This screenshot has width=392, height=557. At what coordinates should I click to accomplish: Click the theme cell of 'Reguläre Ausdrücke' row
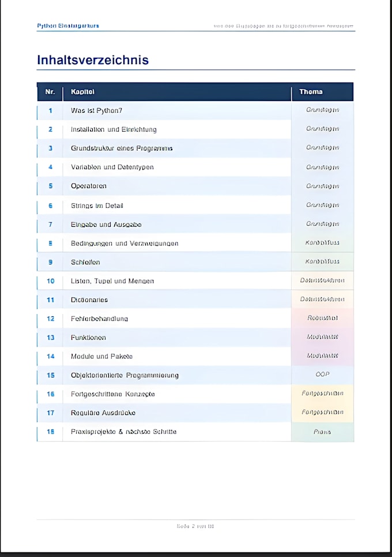(322, 412)
